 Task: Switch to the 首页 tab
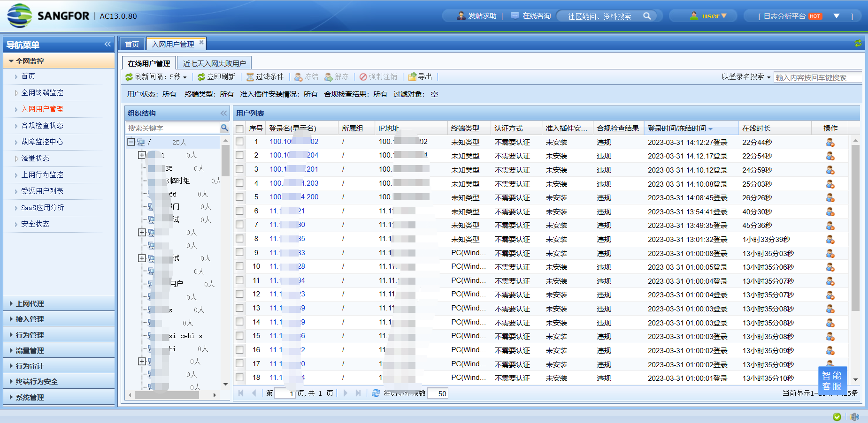coord(132,44)
